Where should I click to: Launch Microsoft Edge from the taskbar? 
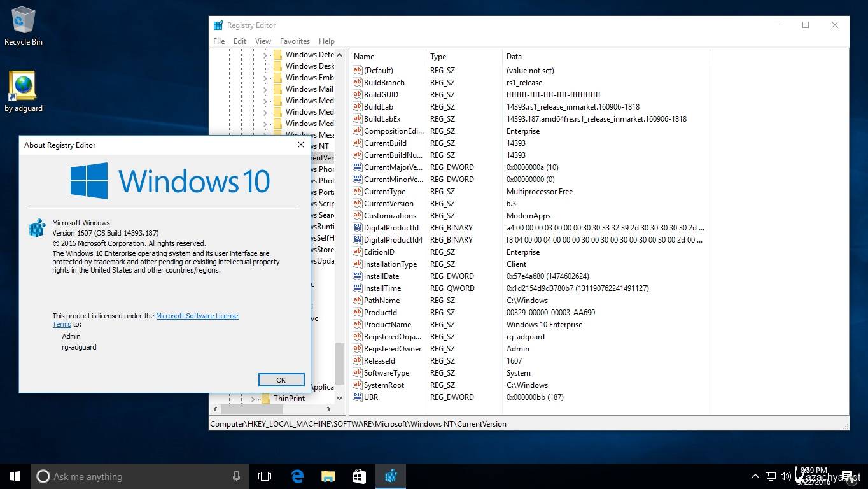pos(297,476)
